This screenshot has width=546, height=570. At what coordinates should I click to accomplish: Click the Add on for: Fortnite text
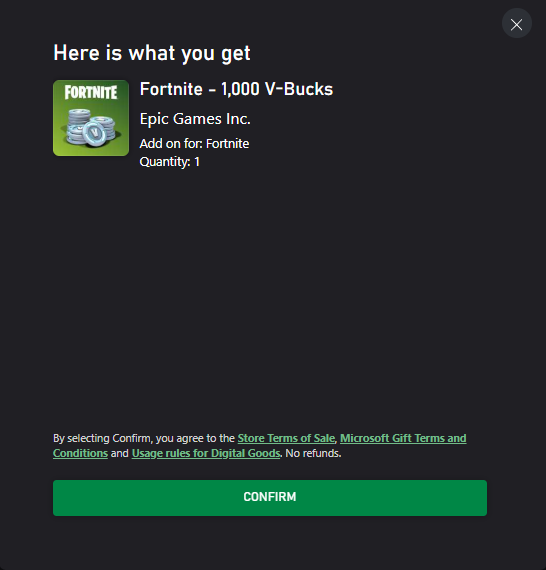(x=194, y=144)
